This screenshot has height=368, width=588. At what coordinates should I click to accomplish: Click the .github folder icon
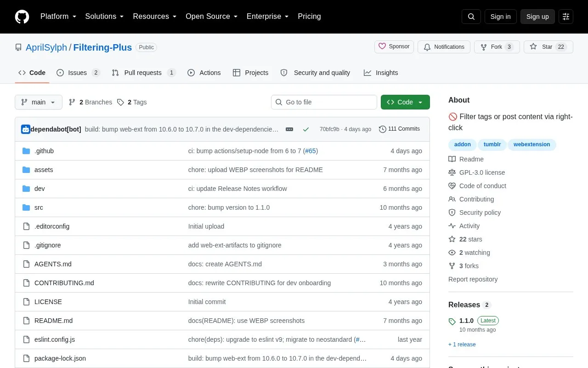click(26, 151)
